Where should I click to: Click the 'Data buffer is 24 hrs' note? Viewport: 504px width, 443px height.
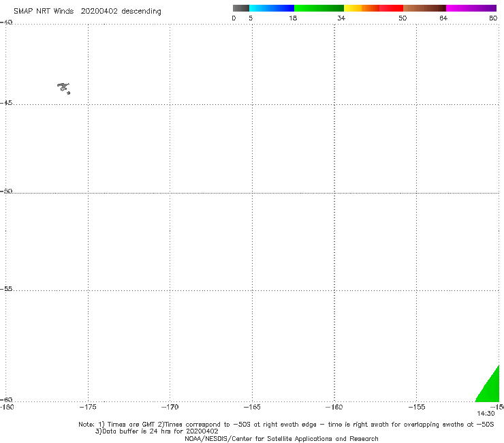point(157,431)
